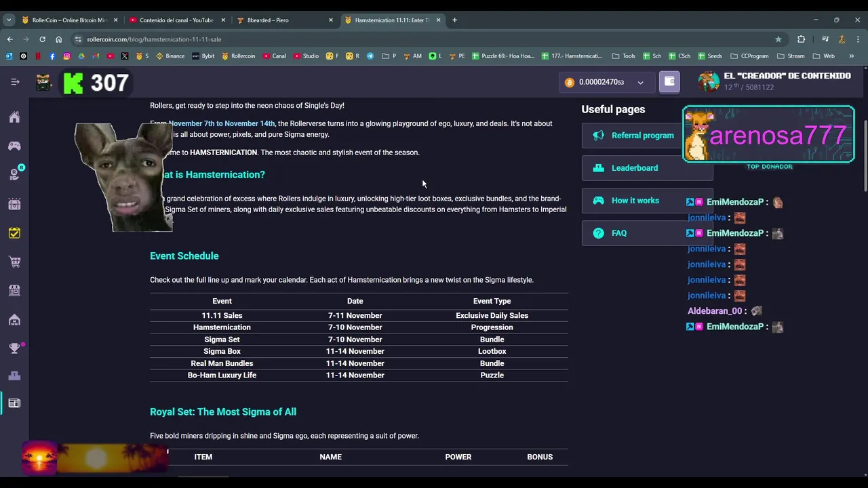The image size is (868, 488).
Task: Open the trophy sidebar icon
Action: [14, 348]
